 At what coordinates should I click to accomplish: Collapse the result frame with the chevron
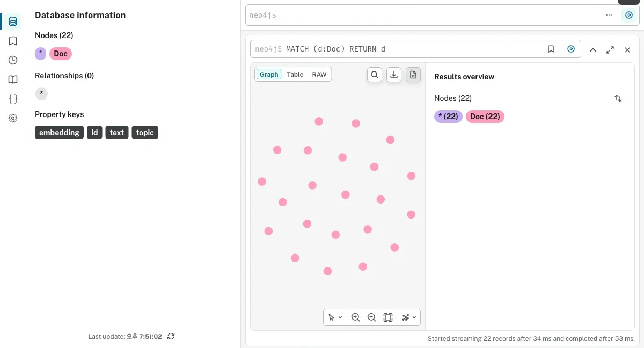point(593,49)
